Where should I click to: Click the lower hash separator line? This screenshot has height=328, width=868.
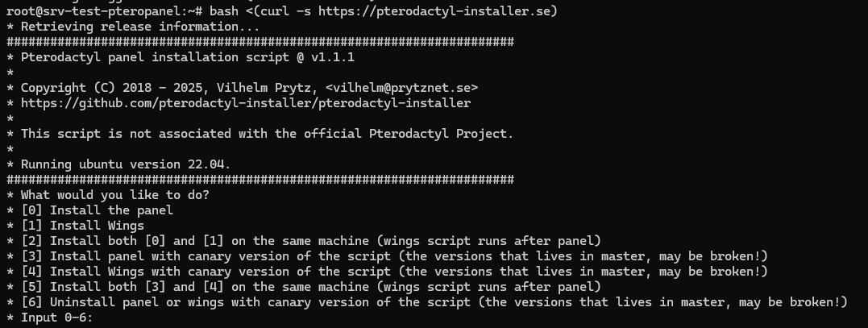(260, 180)
